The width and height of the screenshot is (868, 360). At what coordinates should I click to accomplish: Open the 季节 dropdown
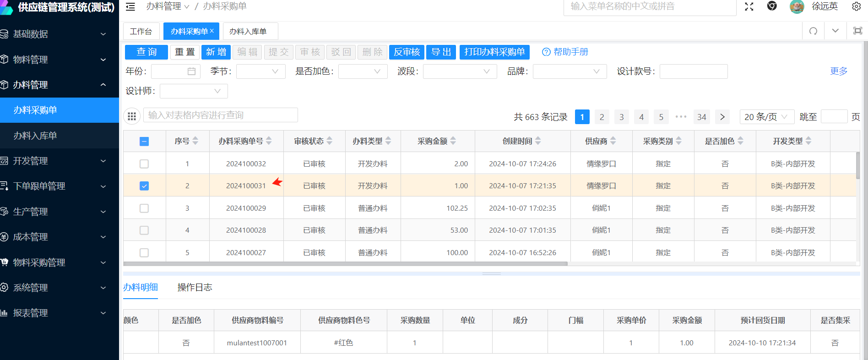(260, 71)
